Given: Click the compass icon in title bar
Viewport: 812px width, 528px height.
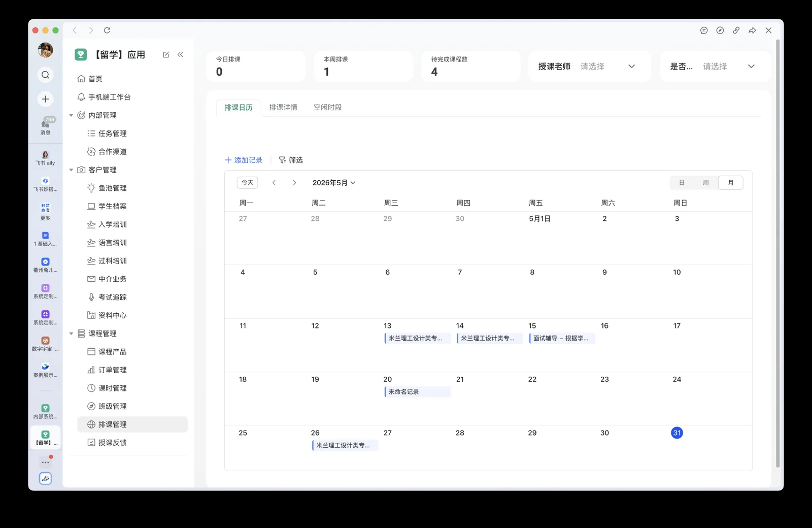Looking at the screenshot, I should [720, 30].
